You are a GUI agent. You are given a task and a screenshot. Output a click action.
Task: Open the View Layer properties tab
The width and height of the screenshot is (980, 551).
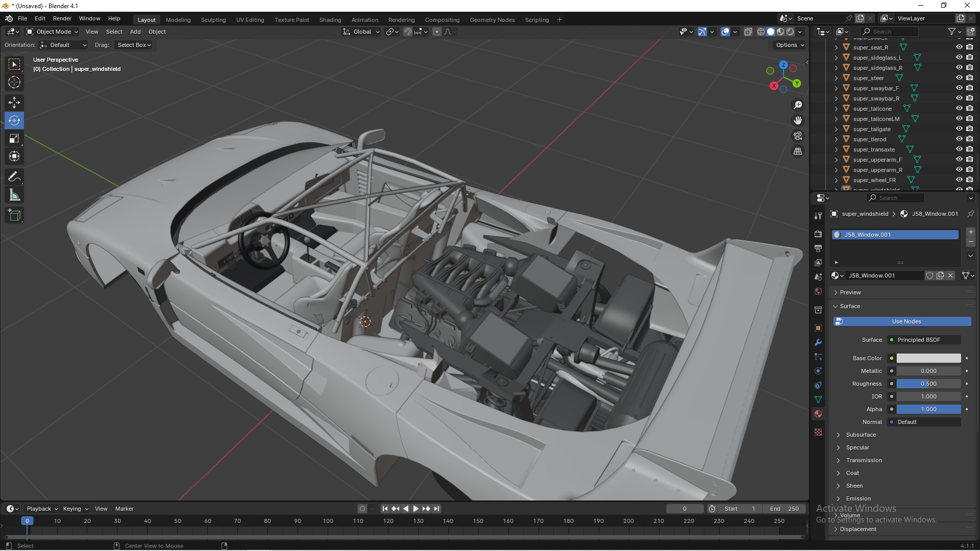tap(818, 262)
